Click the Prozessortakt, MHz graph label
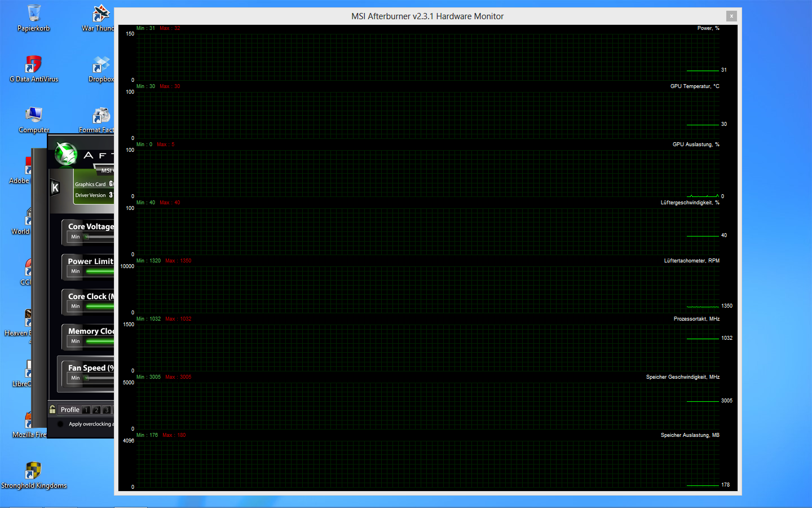 (696, 319)
